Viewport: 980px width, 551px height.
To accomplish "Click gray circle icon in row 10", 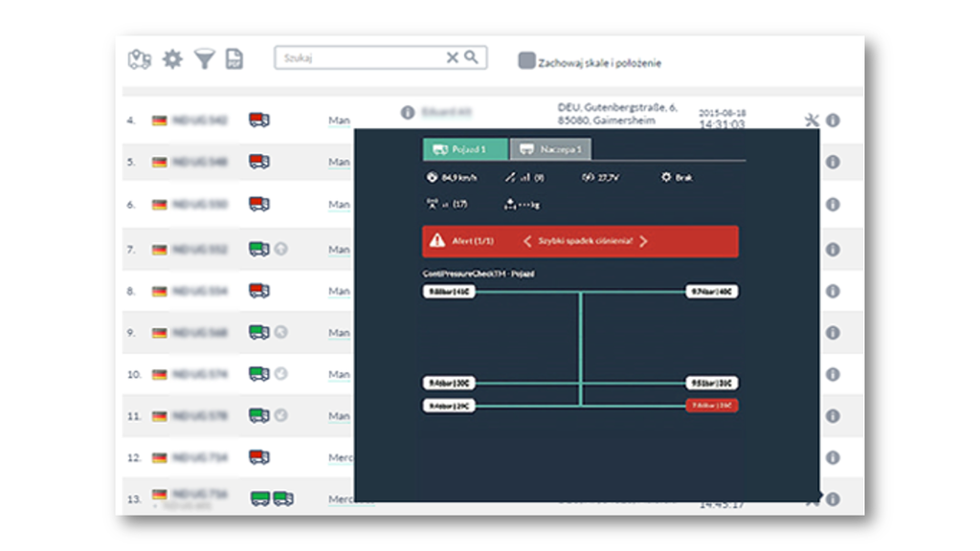I will coord(281,374).
